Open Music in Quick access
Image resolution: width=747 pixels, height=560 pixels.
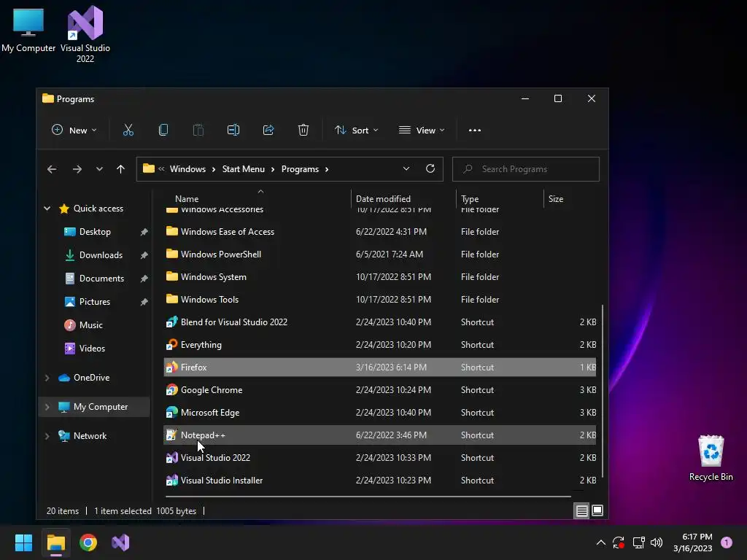point(90,325)
